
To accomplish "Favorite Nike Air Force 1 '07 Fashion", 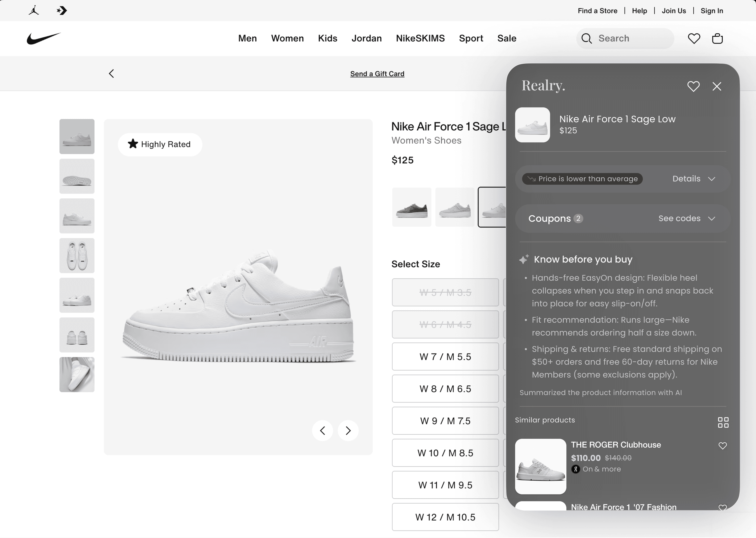I will (x=723, y=507).
